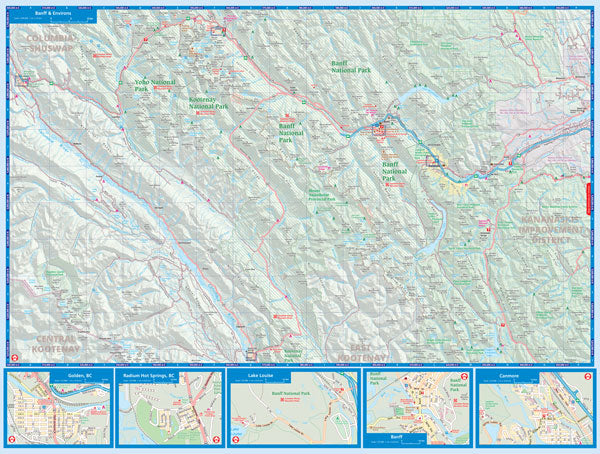Click the compass icon in the Lake Louise inset
This screenshot has height=454, width=600.
pyautogui.click(x=236, y=440)
